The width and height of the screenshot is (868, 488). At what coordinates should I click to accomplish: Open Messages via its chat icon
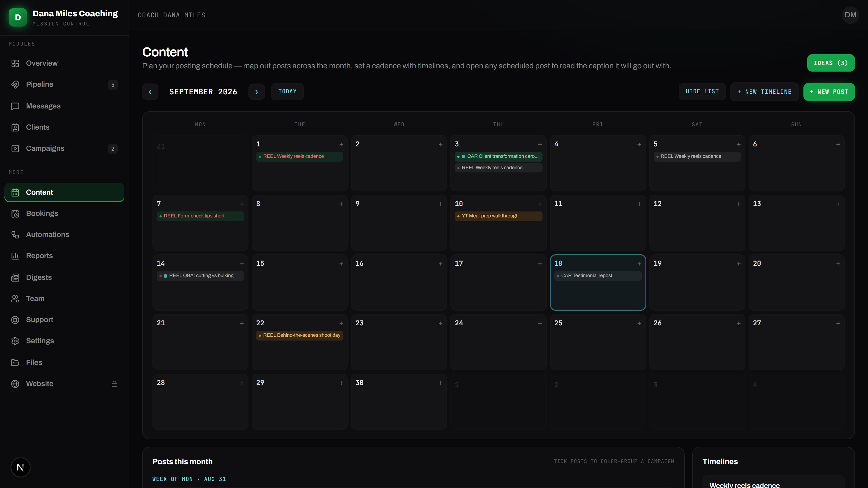pyautogui.click(x=15, y=106)
